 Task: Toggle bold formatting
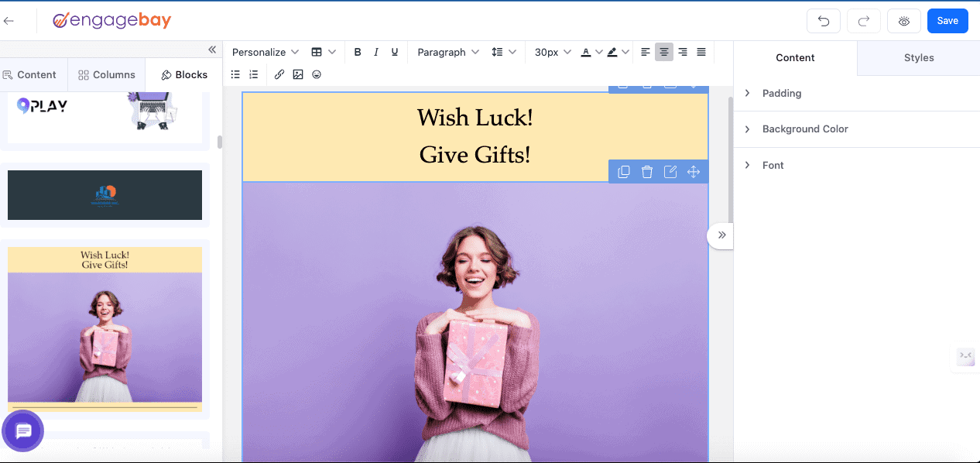(358, 53)
